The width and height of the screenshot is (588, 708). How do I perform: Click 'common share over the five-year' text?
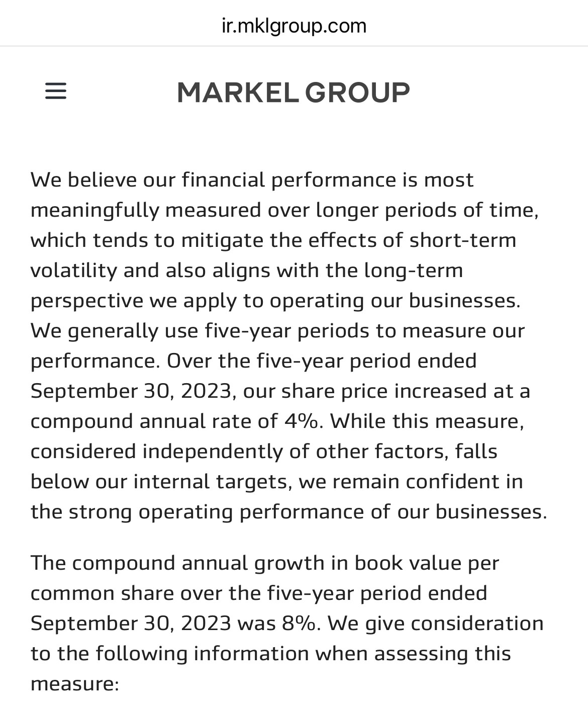click(x=192, y=593)
